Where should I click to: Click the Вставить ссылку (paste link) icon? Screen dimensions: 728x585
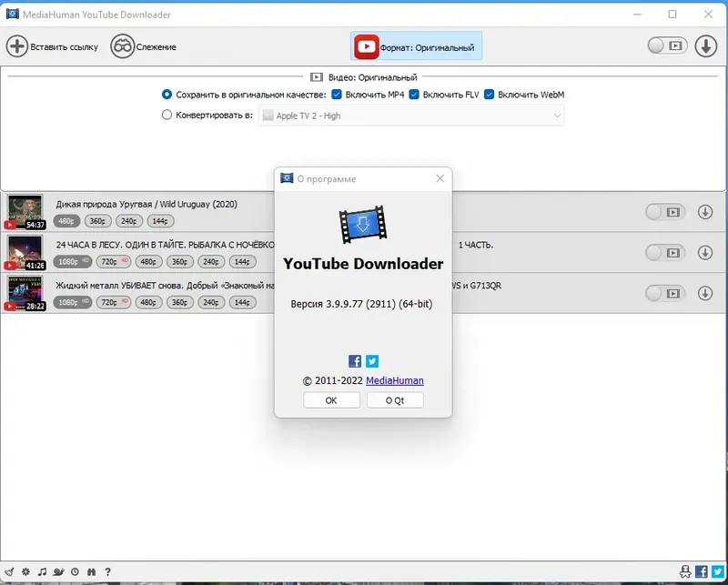(x=18, y=45)
